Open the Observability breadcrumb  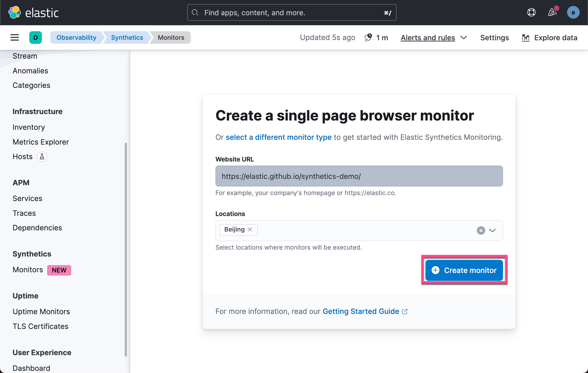click(76, 37)
